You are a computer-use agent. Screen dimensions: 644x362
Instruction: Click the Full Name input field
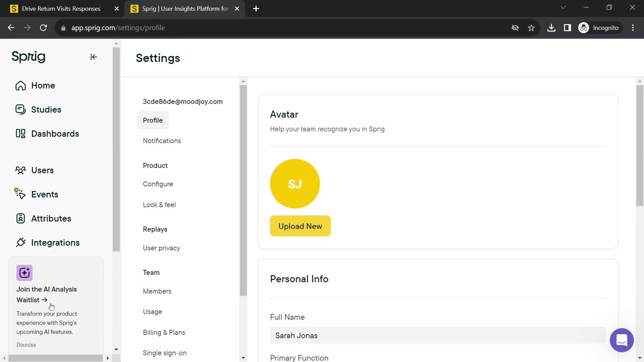(438, 336)
